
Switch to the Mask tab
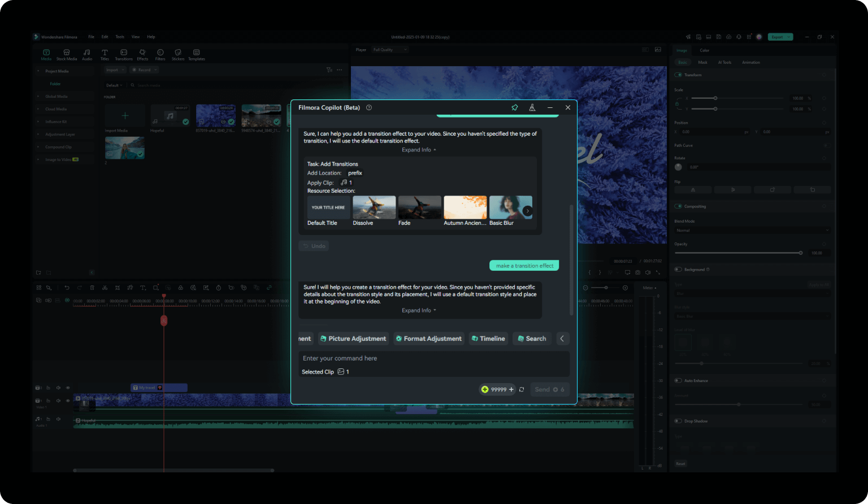click(x=702, y=62)
